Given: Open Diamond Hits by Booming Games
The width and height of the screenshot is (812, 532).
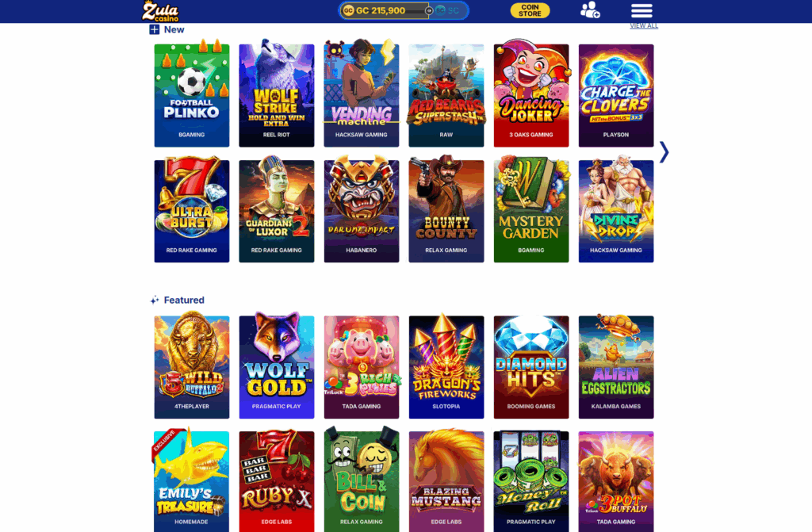Looking at the screenshot, I should point(531,366).
